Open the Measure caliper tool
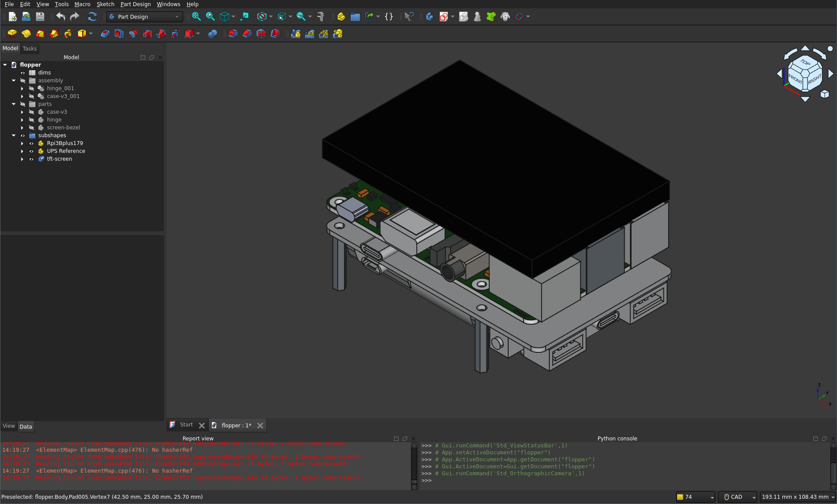This screenshot has width=837, height=504. [x=321, y=17]
